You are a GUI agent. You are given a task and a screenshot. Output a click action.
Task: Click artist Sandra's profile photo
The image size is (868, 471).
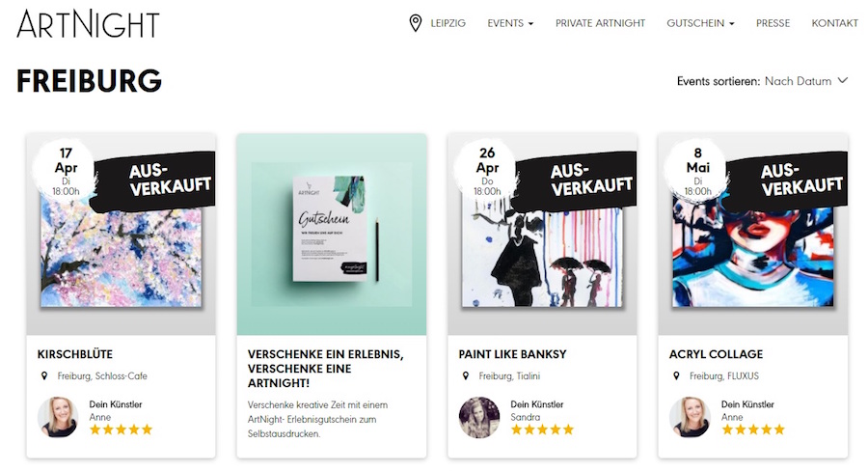click(479, 417)
